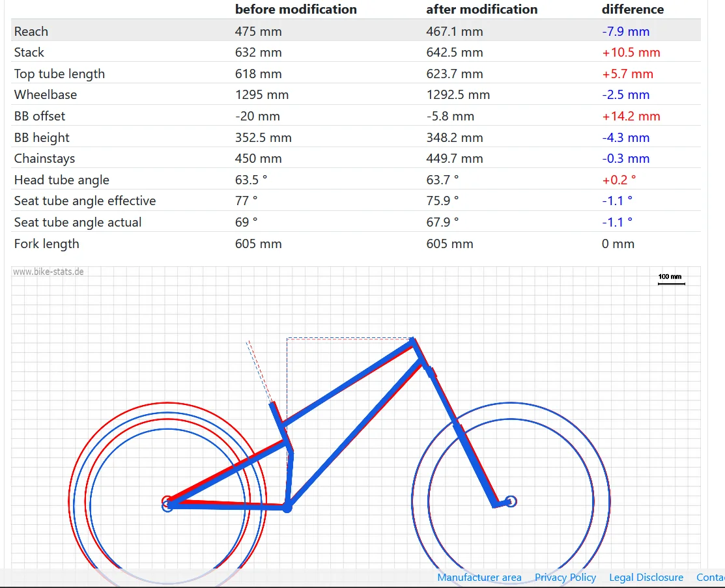The height and width of the screenshot is (588, 725).
Task: Click the Manufacturer area link
Action: pos(479,578)
